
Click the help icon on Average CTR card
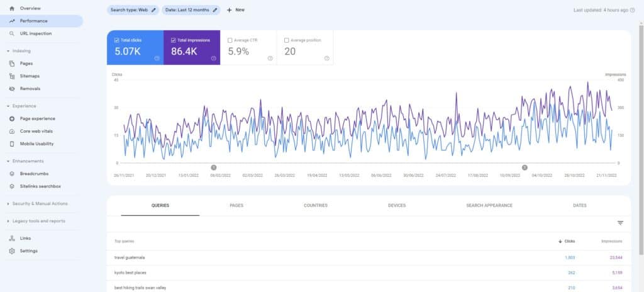tap(270, 59)
